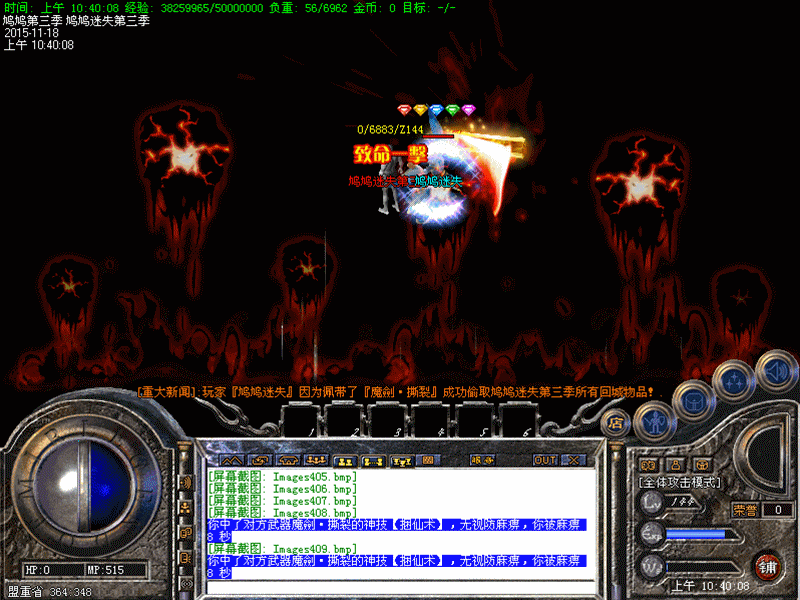Screen dimensions: 800x600
Task: Click the red 铺 stall button
Action: point(767,566)
